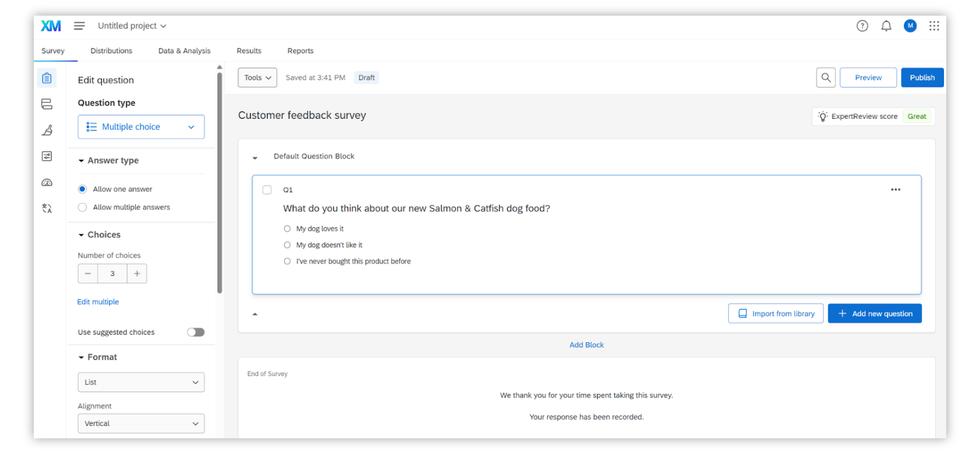Open Translations icon in left sidebar
Viewport: 980px width, 454px height.
(x=47, y=209)
